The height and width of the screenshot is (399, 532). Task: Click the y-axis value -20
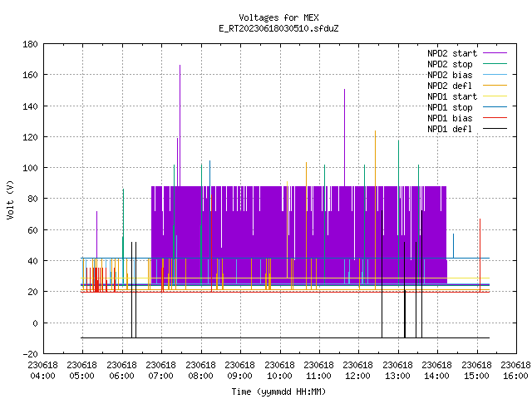(30, 354)
